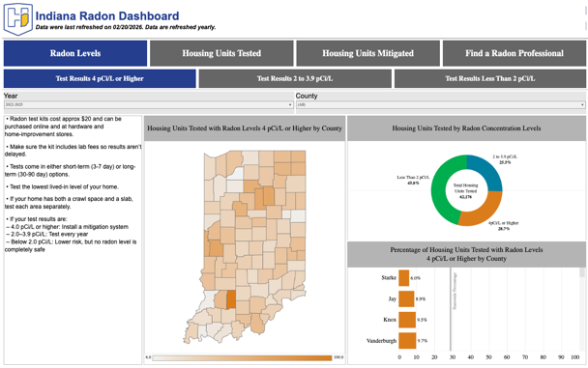588x368 pixels.
Task: Click the 'Statewide Percentage' reference line label
Action: [x=455, y=292]
